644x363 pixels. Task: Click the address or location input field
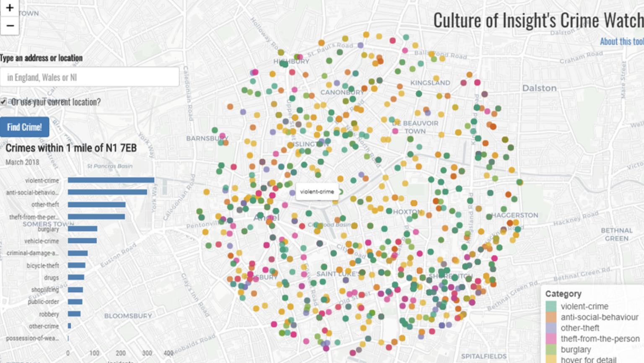pos(89,77)
